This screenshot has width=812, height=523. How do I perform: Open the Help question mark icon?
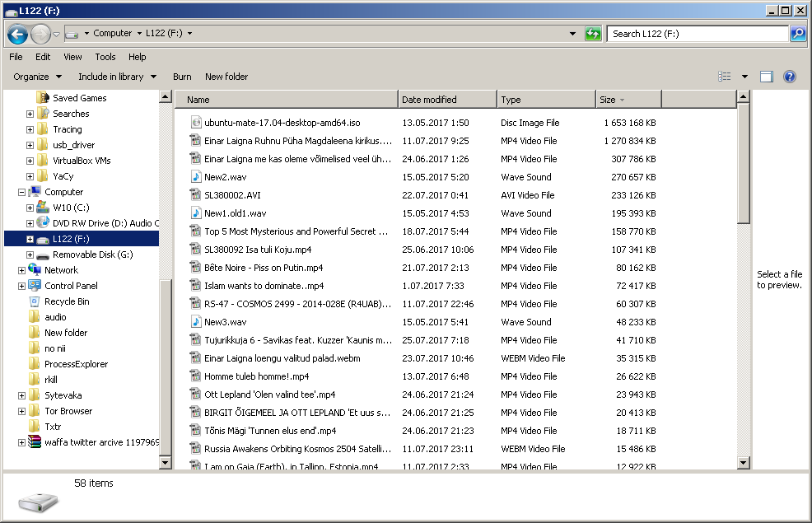pos(789,77)
